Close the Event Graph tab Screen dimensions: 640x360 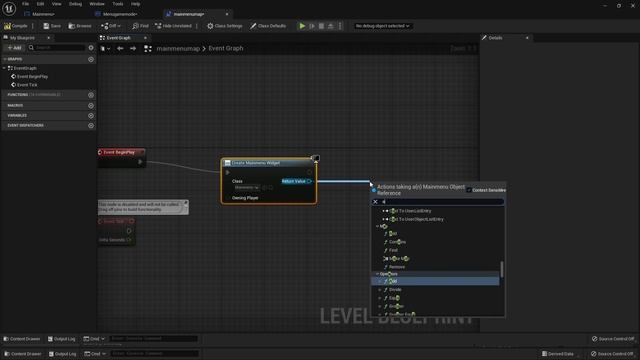click(145, 38)
